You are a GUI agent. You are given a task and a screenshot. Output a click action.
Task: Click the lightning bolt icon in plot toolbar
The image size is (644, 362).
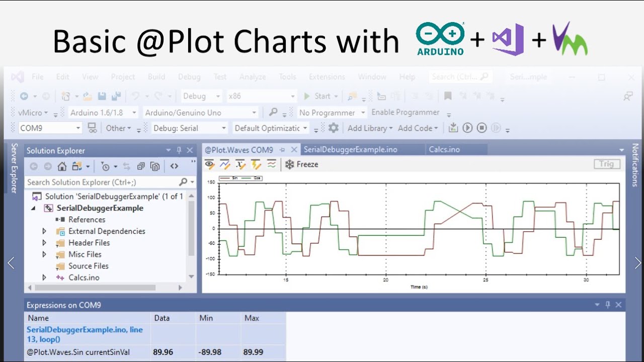point(256,164)
